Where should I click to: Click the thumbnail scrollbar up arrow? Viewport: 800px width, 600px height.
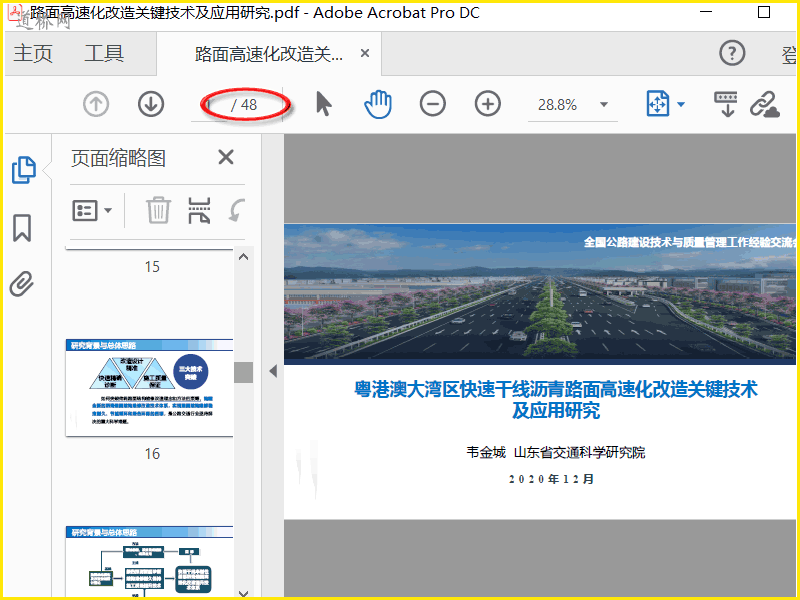click(x=243, y=257)
